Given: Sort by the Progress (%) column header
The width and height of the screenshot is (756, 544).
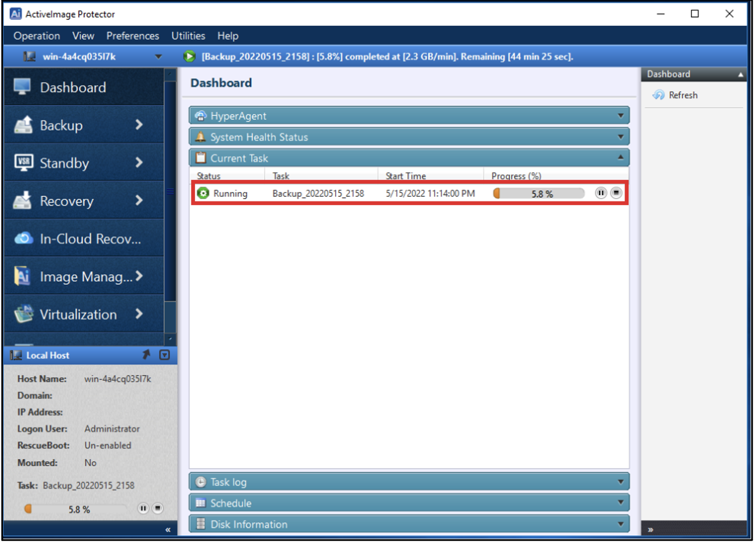Looking at the screenshot, I should pos(555,176).
